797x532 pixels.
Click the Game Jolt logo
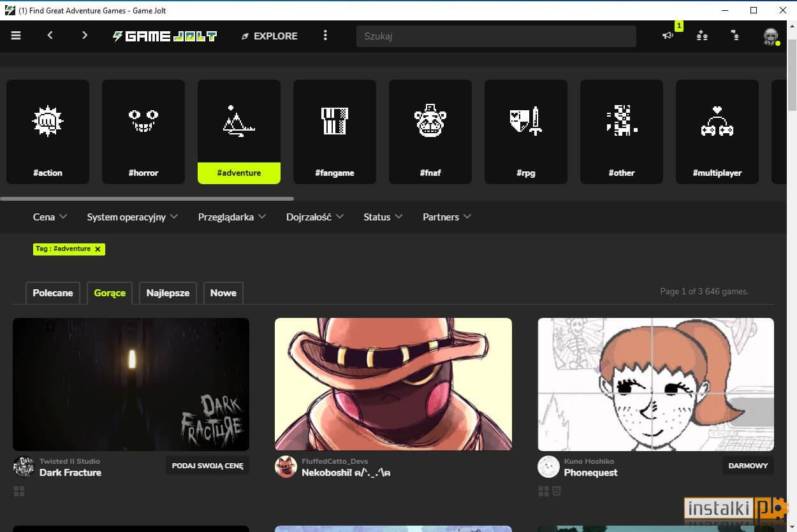(x=165, y=36)
